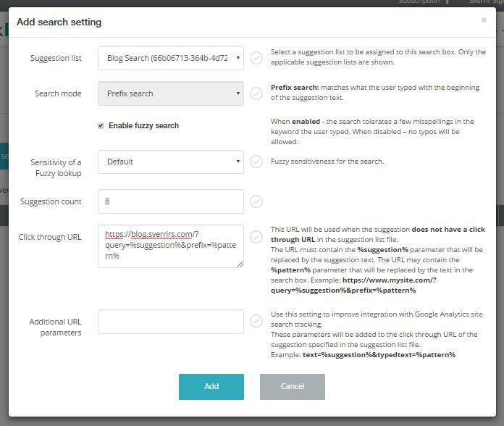504x426 pixels.
Task: Click into the Click through URL textarea
Action: (x=171, y=246)
